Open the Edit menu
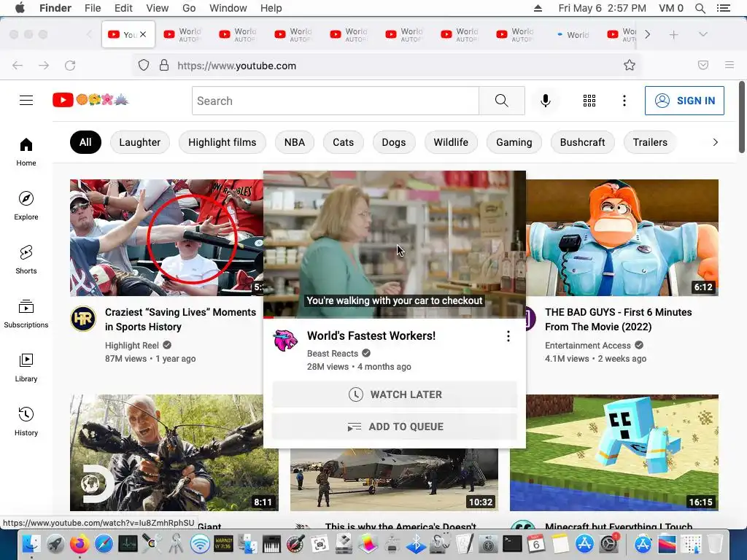 click(x=123, y=8)
